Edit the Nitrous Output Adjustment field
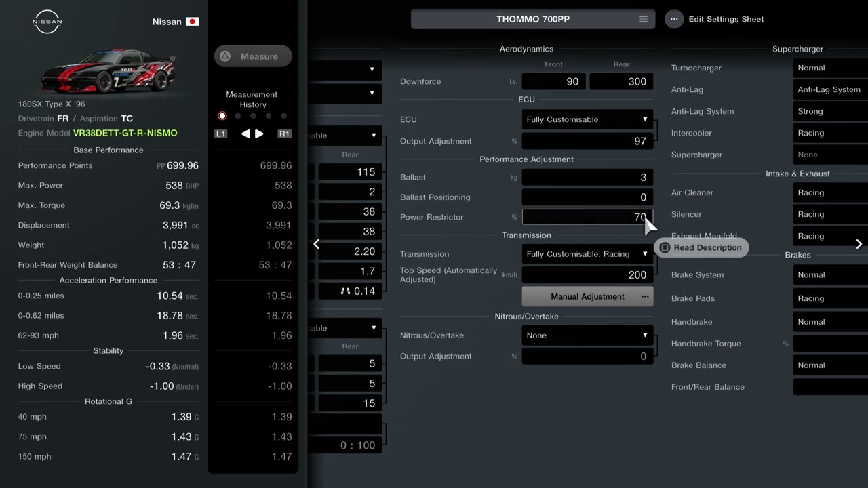The width and height of the screenshot is (868, 488). click(x=587, y=357)
